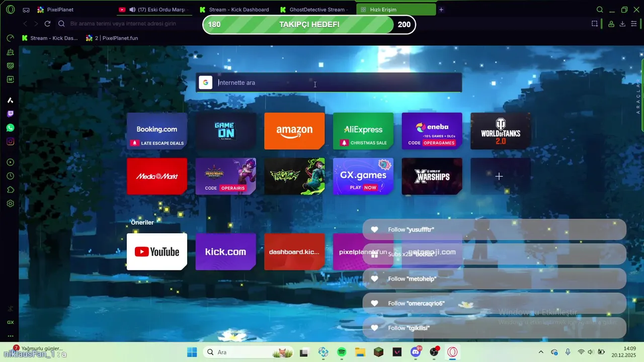
Task: Open Aria AI icon in sidebar
Action: [10, 101]
